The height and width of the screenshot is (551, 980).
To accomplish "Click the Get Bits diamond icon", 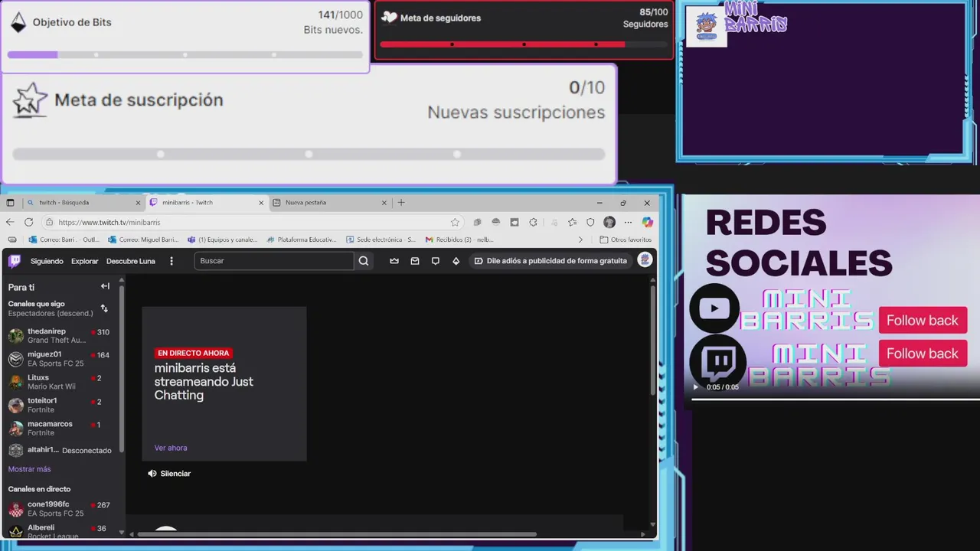I will (456, 261).
